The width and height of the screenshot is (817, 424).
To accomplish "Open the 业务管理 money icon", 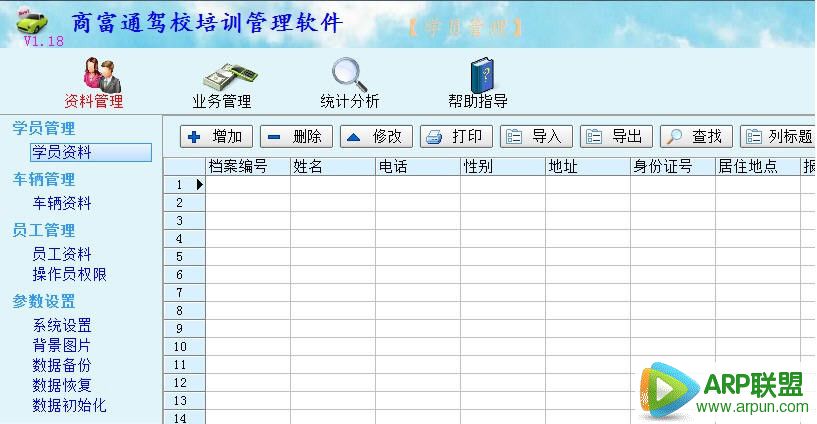I will [229, 77].
